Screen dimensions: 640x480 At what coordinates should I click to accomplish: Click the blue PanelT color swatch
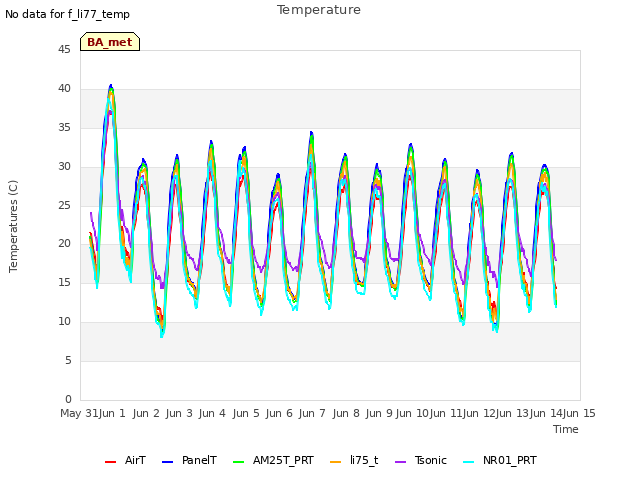167,462
